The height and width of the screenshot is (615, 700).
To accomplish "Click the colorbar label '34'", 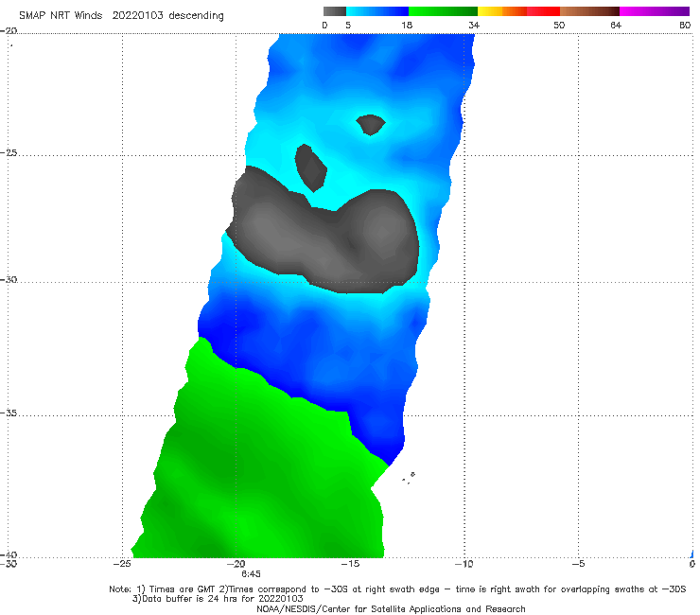I will pos(474,25).
